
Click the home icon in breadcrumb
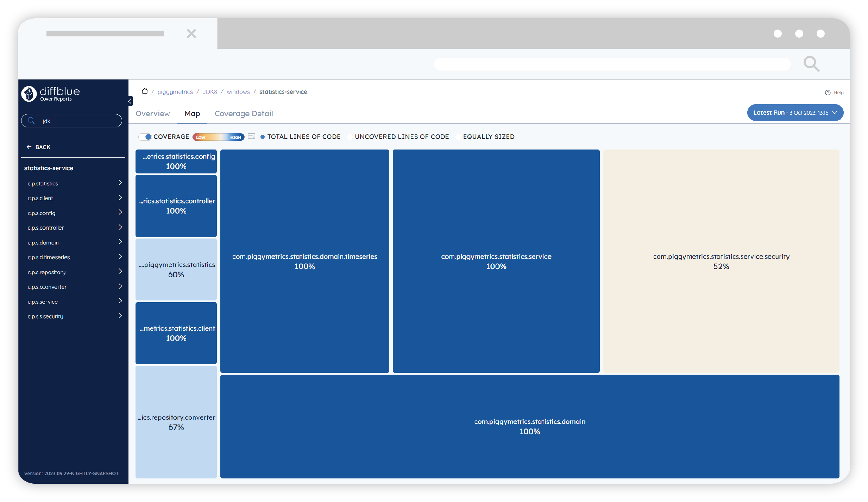pyautogui.click(x=144, y=91)
